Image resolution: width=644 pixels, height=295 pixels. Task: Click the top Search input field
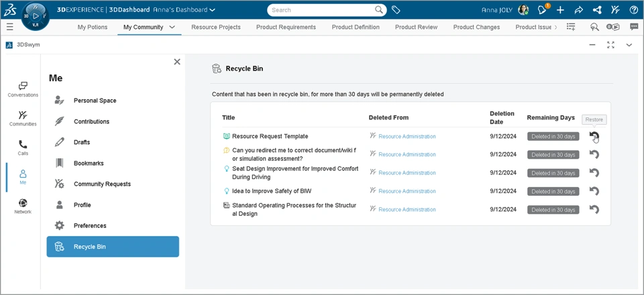[322, 10]
